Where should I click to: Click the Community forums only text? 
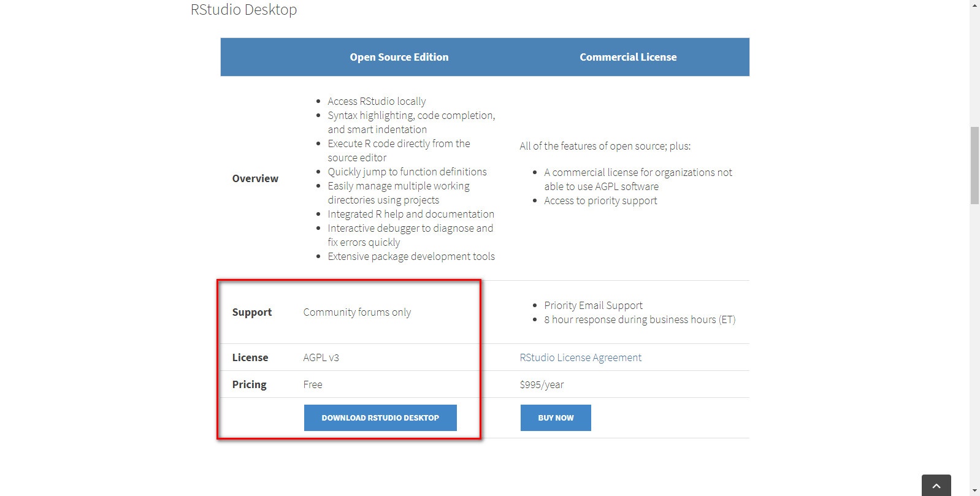[x=357, y=312]
